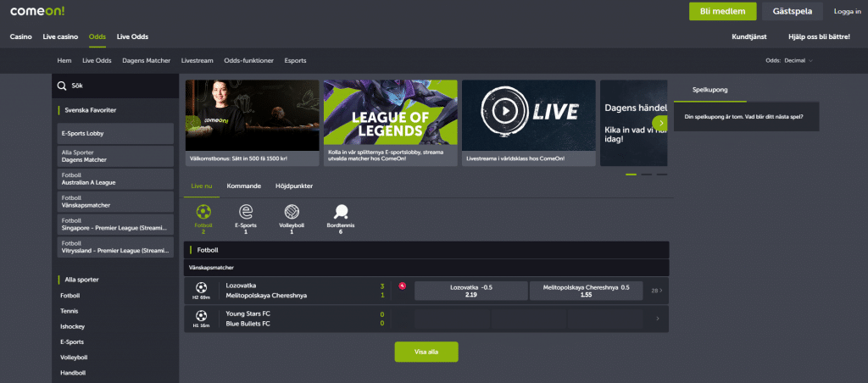
Task: Click the Sök search field
Action: click(x=115, y=86)
